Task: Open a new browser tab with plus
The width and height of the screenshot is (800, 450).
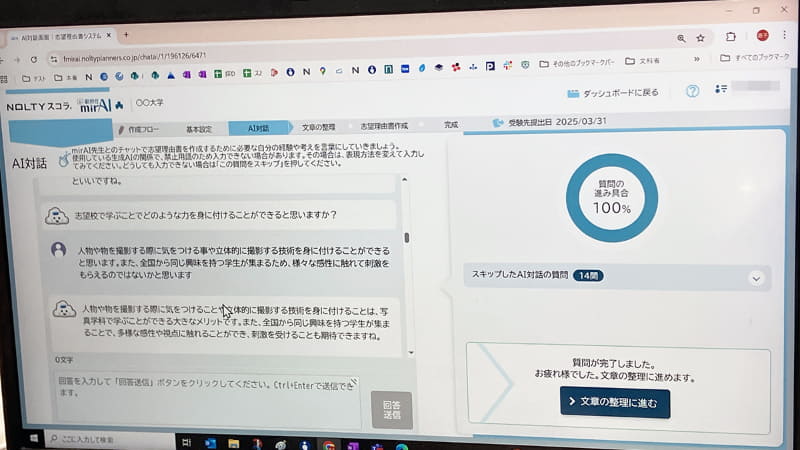Action: 126,35
